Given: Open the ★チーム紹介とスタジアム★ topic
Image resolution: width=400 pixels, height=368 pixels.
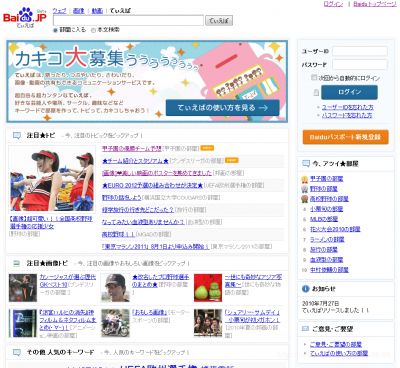Looking at the screenshot, I should [135, 161].
